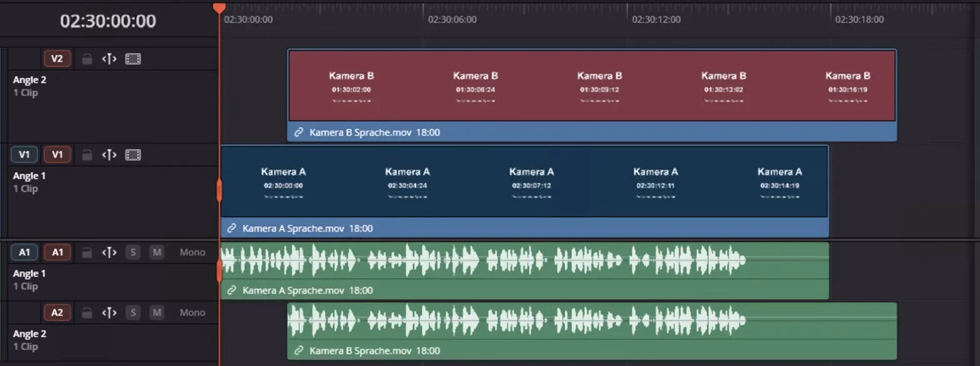Mute the A2 audio track
This screenshot has width=980, height=366.
tap(157, 312)
